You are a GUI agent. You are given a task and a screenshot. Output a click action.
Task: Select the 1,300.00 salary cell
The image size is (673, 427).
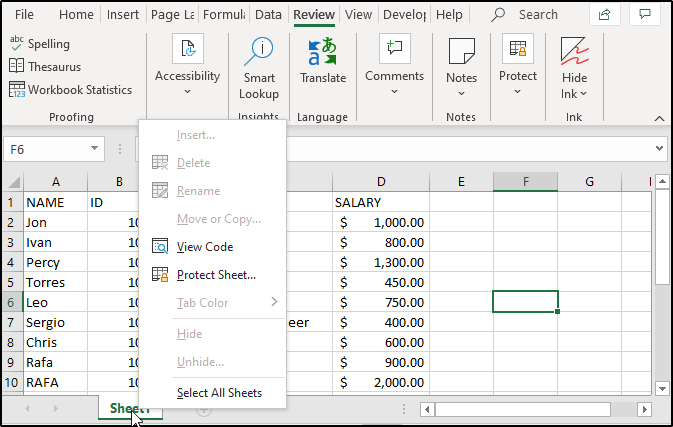coord(381,262)
